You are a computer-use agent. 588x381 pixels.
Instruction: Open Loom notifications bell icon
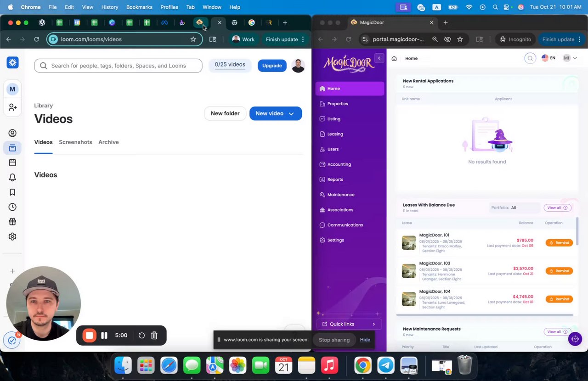click(x=12, y=177)
